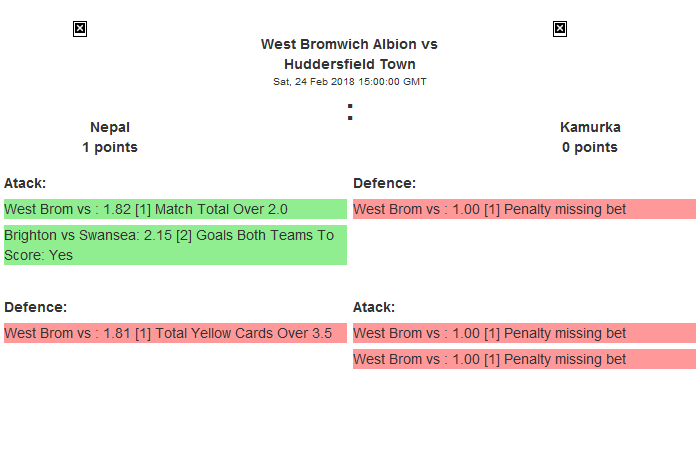
Task: Click the "Defence:" heading under Kamurka points
Action: tap(385, 183)
